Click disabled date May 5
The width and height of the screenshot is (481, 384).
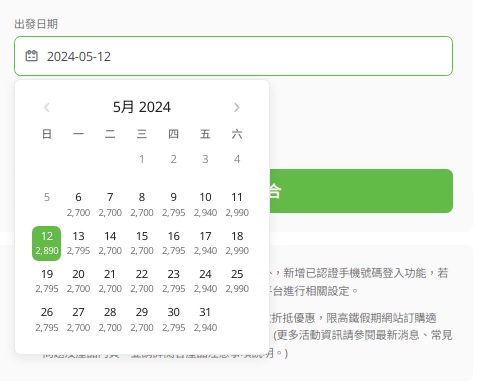pyautogui.click(x=47, y=197)
